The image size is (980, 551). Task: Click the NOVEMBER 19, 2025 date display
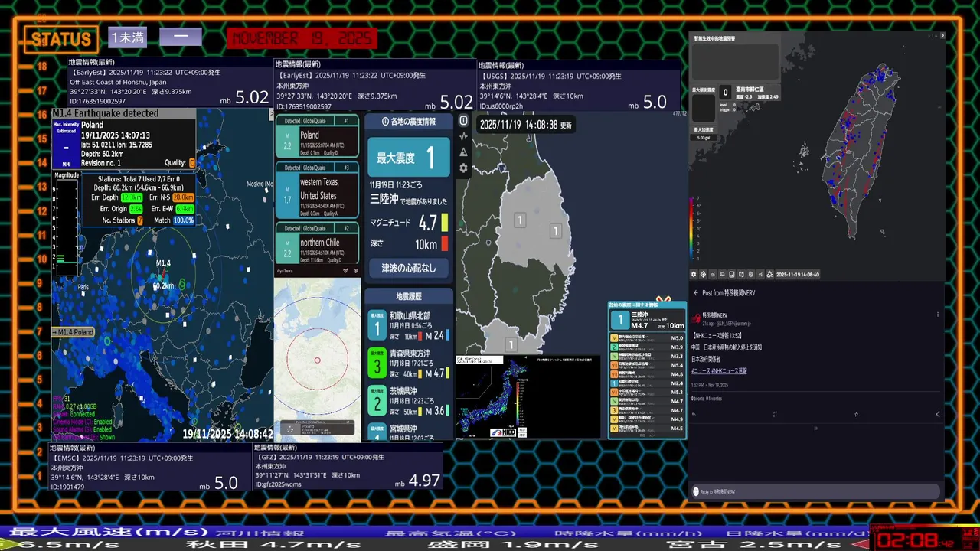(302, 38)
